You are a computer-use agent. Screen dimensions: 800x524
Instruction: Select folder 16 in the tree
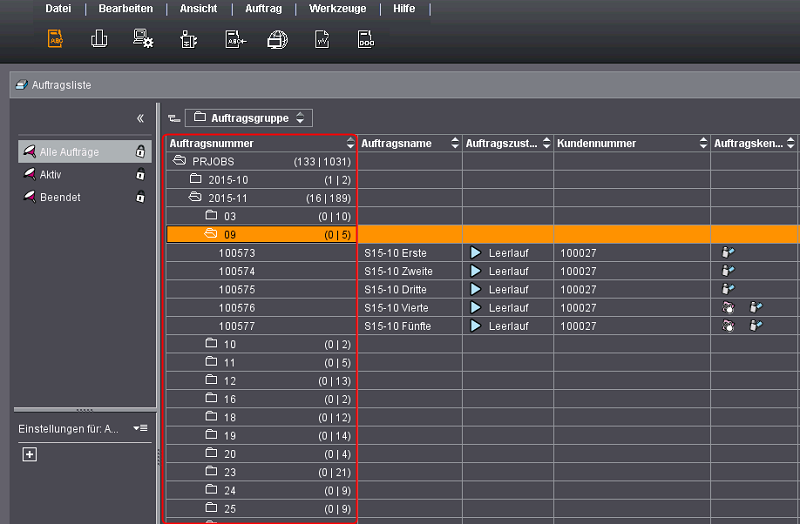point(261,400)
